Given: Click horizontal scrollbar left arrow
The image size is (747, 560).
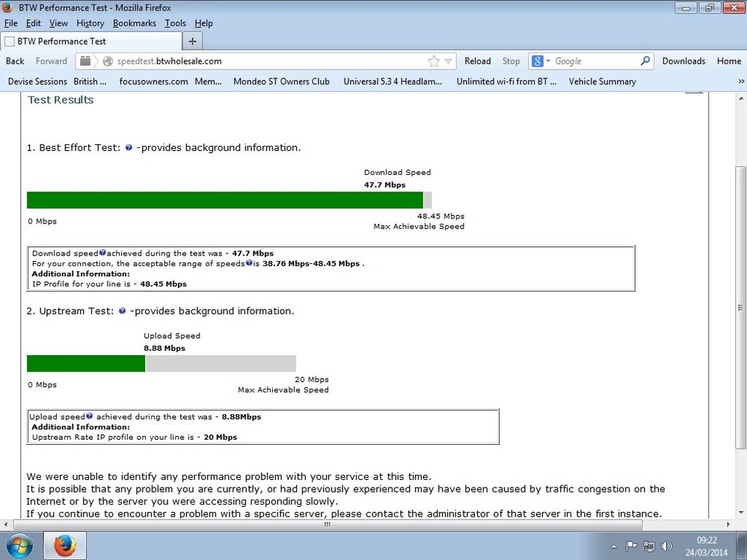Looking at the screenshot, I should 6,524.
